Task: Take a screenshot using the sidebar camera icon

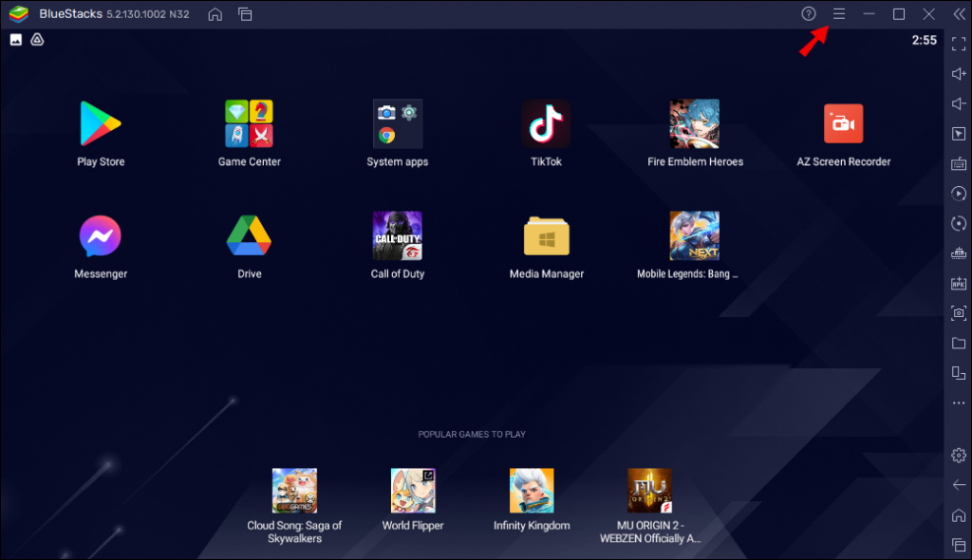Action: pos(959,313)
